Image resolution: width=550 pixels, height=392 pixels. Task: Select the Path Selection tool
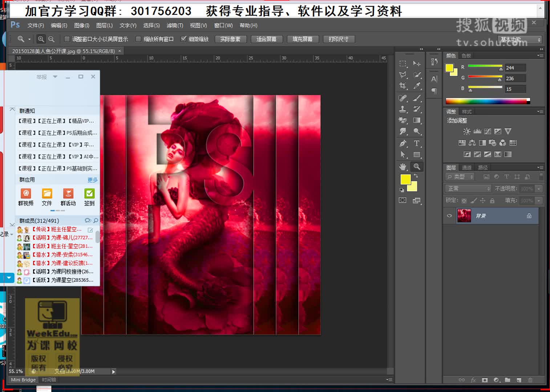coord(403,155)
